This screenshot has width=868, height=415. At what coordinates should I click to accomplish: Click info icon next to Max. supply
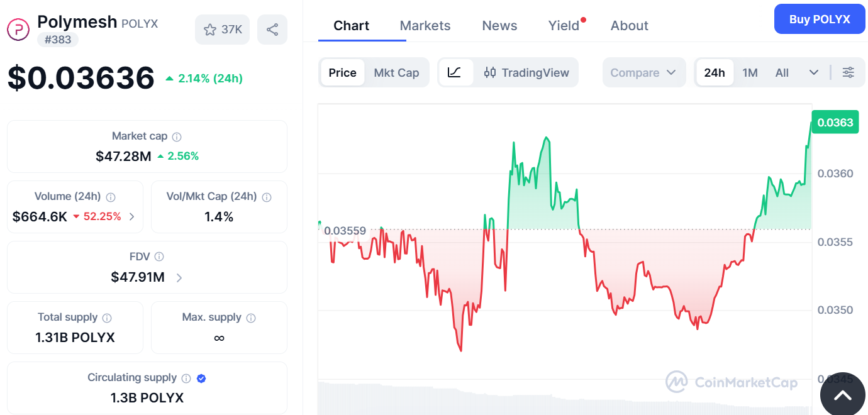(x=251, y=318)
